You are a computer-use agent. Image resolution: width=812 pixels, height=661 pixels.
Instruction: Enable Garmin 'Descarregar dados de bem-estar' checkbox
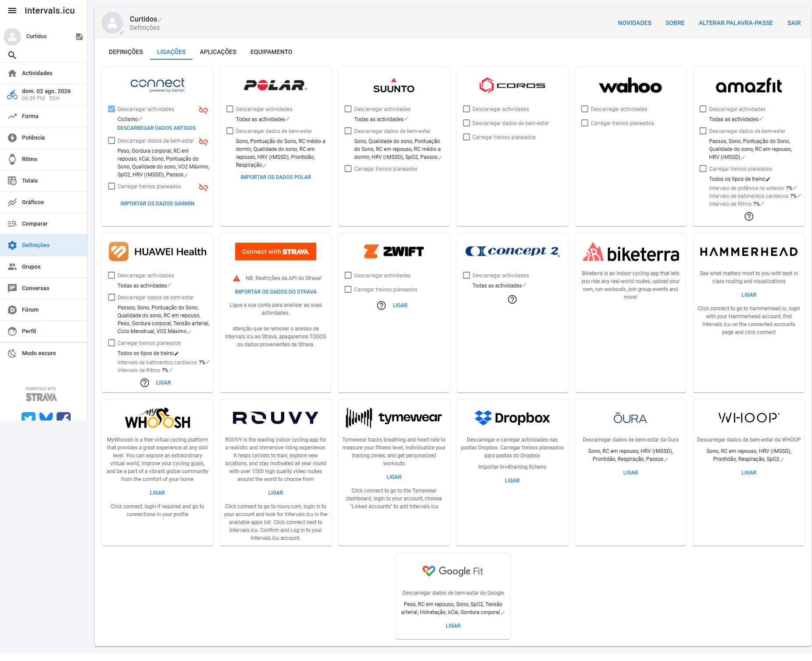pyautogui.click(x=112, y=140)
